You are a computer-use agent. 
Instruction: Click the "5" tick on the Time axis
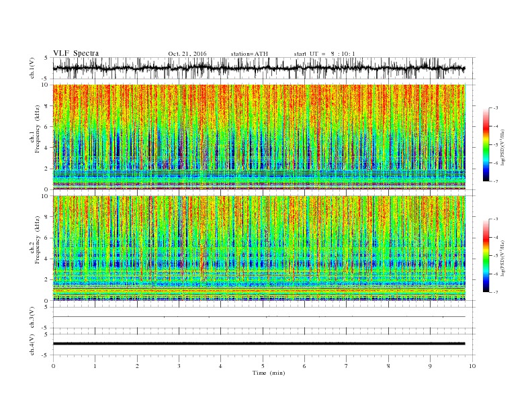tap(263, 366)
